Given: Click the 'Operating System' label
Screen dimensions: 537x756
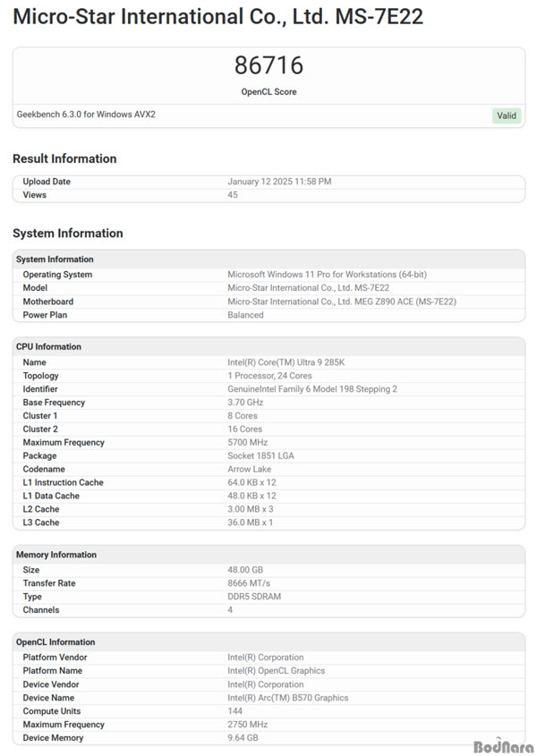Looking at the screenshot, I should tap(57, 275).
